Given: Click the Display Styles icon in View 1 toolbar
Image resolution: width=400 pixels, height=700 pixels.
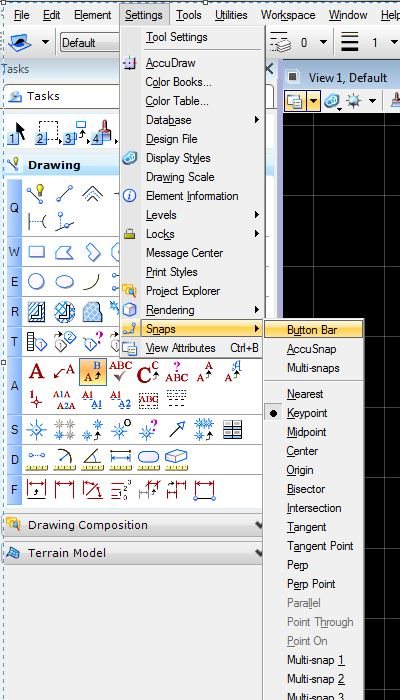Looking at the screenshot, I should 332,101.
